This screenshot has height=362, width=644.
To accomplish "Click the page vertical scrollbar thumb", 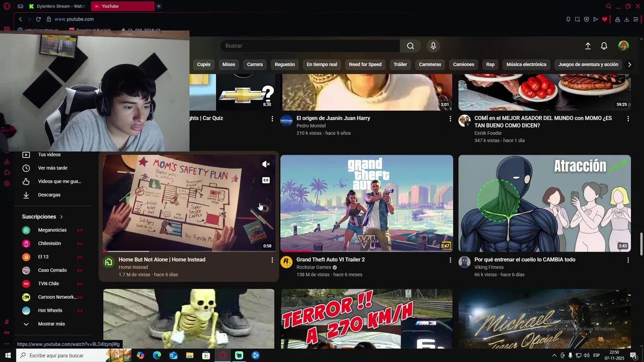I will pyautogui.click(x=640, y=245).
